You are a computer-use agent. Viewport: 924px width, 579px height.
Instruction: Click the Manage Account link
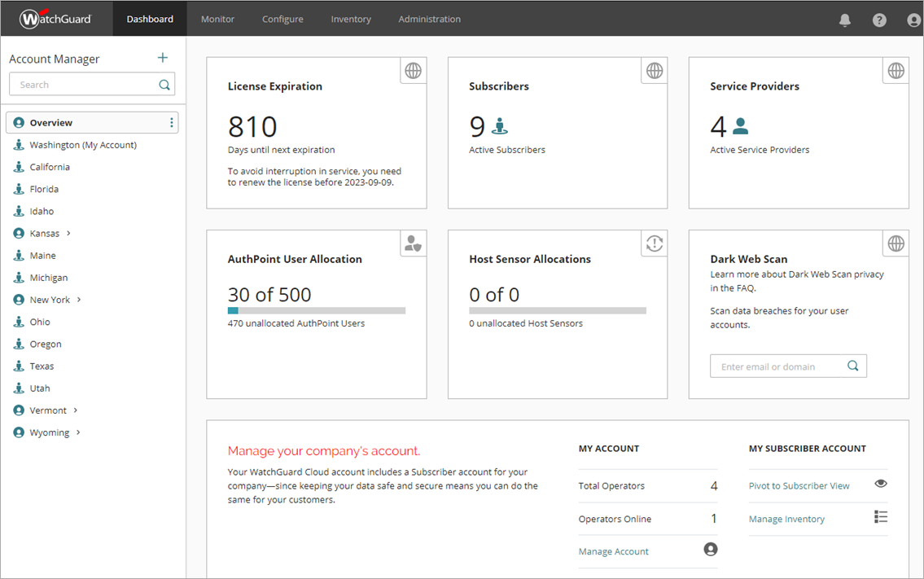pos(613,551)
